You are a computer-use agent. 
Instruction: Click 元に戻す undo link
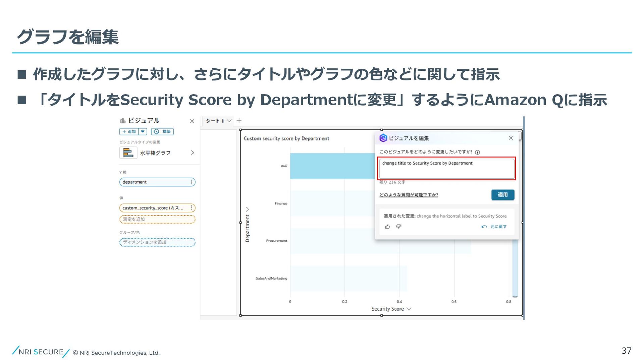(x=494, y=227)
